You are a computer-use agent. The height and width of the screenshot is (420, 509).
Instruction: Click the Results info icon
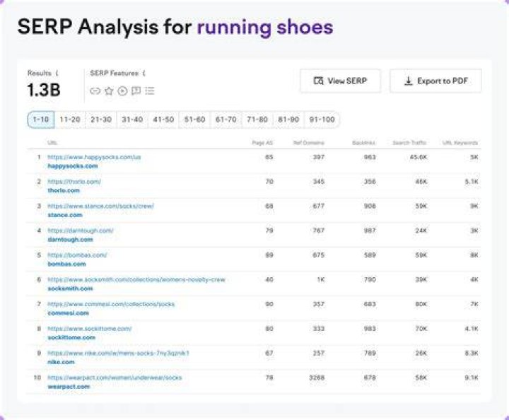click(x=57, y=74)
